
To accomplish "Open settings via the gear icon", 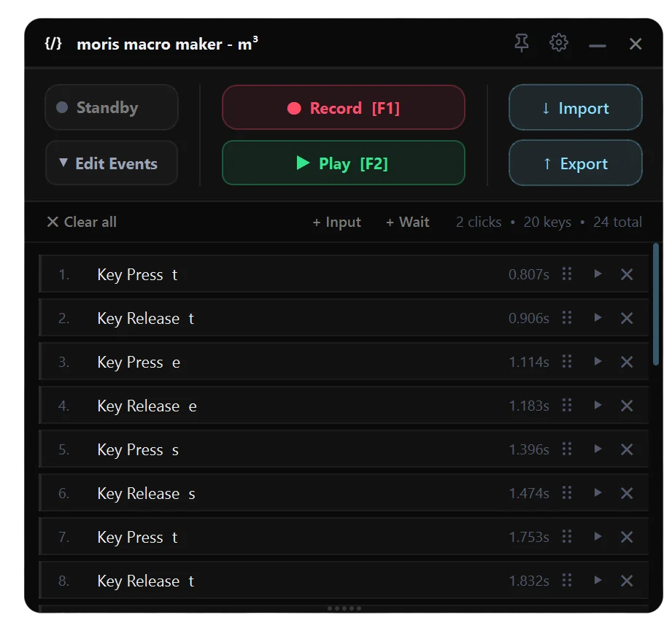I will [558, 43].
